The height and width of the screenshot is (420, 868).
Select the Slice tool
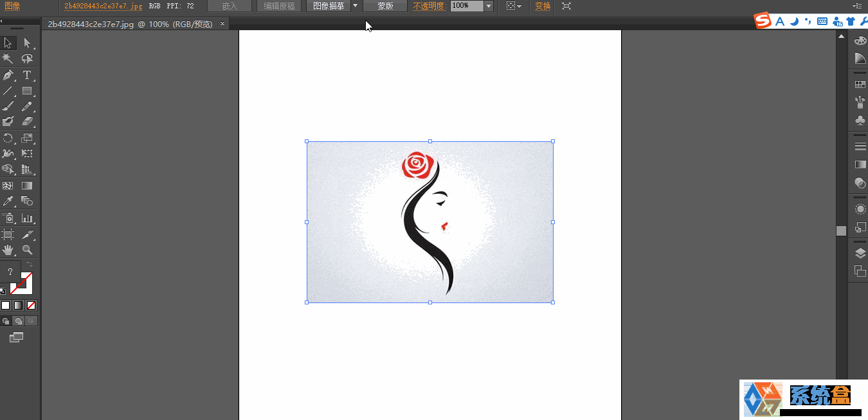click(x=27, y=234)
